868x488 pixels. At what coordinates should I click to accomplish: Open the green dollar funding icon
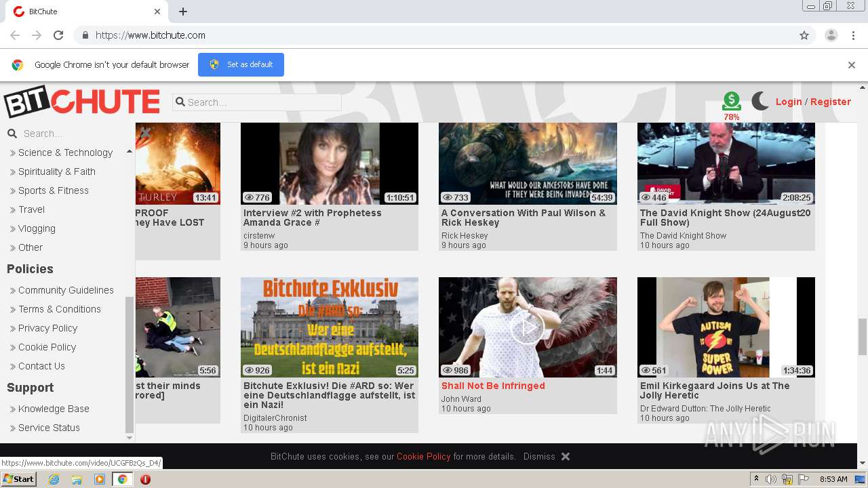click(732, 101)
